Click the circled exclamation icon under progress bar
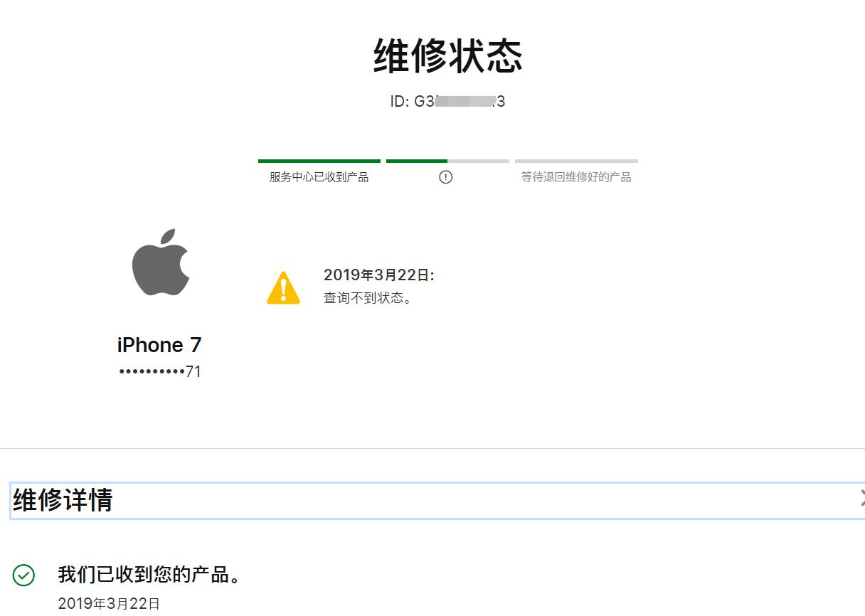This screenshot has height=616, width=865. 446,177
